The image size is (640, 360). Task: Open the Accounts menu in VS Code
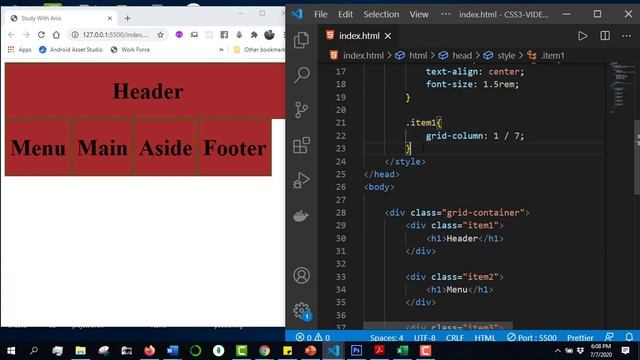[x=302, y=276]
